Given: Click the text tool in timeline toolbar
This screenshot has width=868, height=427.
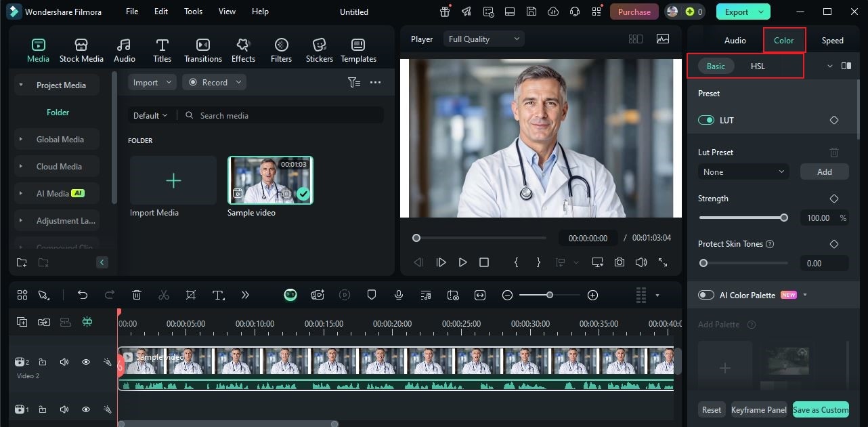Looking at the screenshot, I should [x=218, y=295].
